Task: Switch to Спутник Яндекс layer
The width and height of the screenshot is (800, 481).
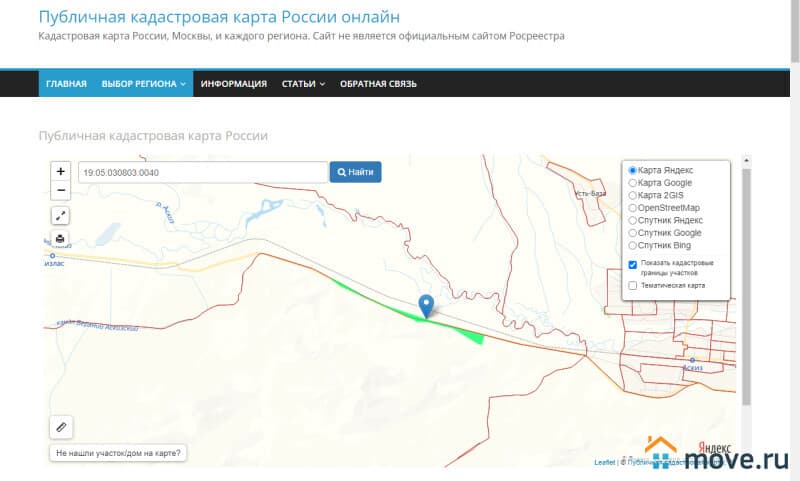Action: [632, 220]
